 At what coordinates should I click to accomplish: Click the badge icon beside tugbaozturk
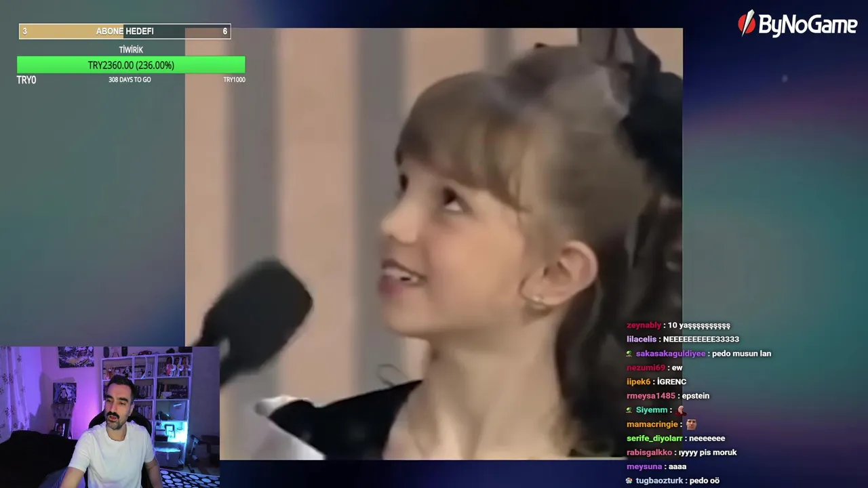click(629, 481)
